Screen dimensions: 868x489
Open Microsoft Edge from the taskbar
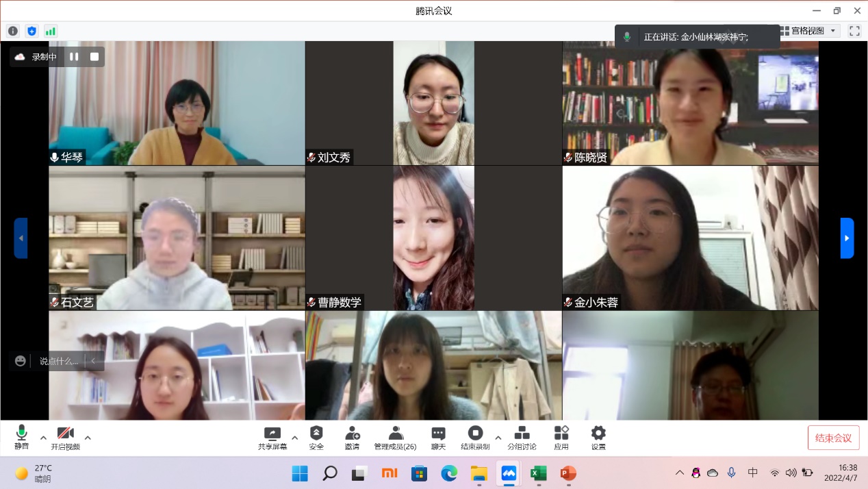click(449, 473)
